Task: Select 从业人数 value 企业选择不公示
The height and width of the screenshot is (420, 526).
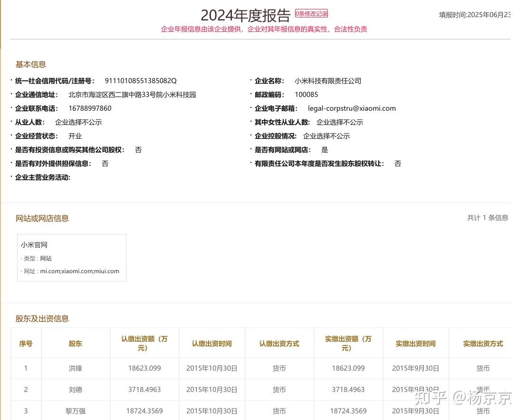Action: (x=78, y=122)
